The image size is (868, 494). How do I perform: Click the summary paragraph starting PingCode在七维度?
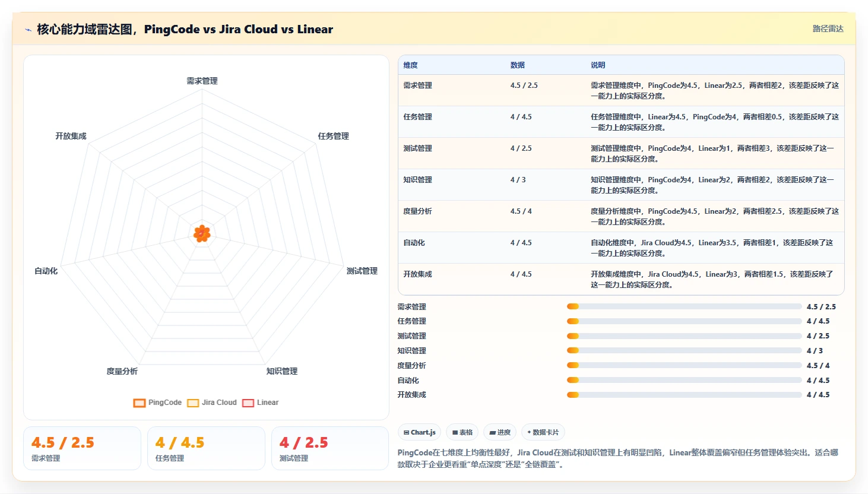coord(618,458)
